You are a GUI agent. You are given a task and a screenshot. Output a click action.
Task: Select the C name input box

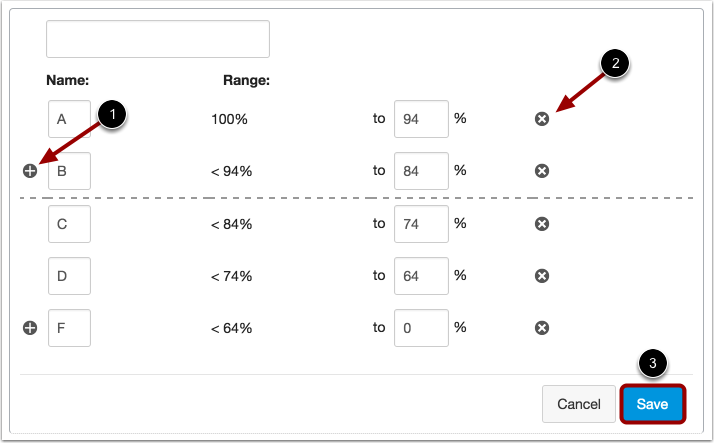click(x=69, y=224)
